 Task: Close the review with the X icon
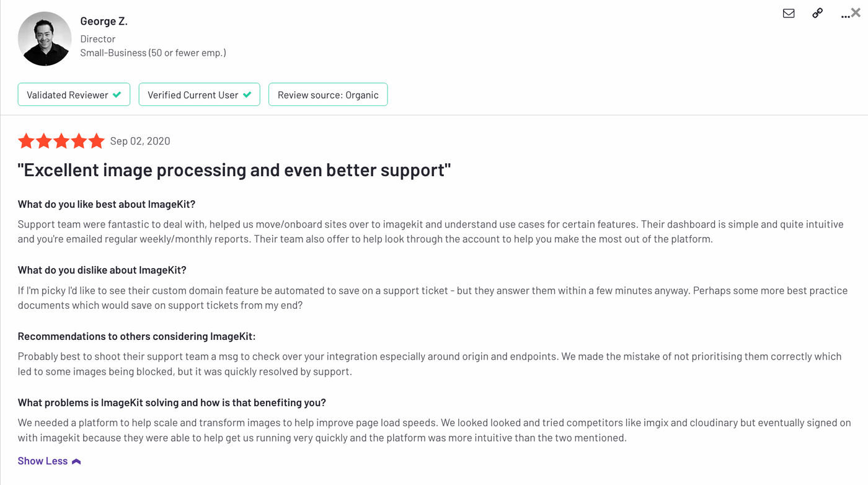point(856,12)
